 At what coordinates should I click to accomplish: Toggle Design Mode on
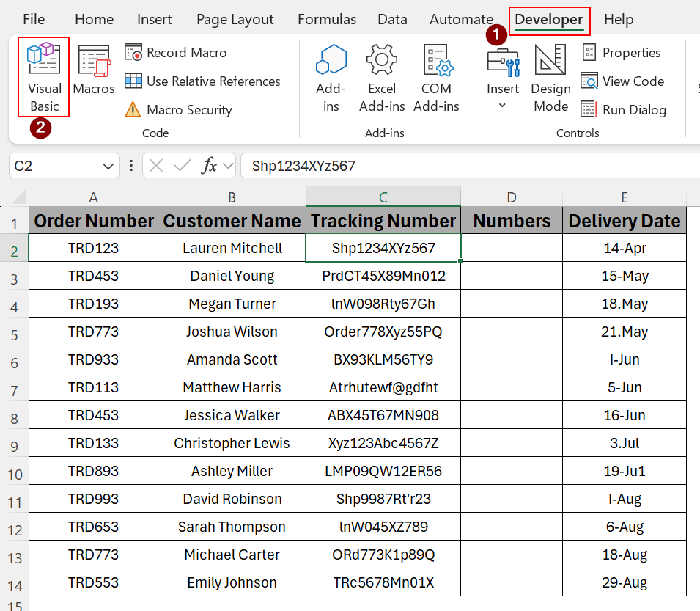(550, 76)
